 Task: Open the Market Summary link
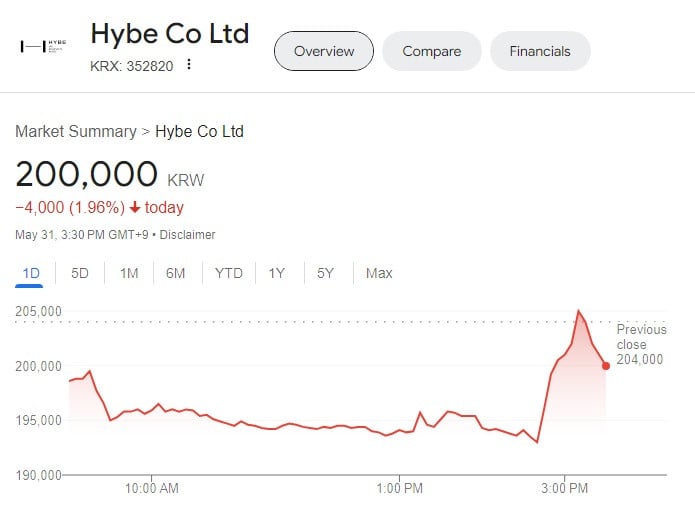[x=75, y=131]
